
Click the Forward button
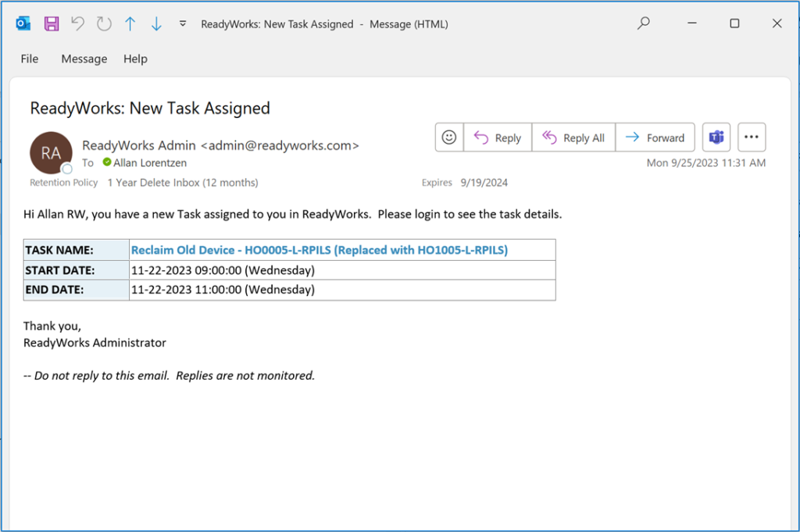point(655,137)
